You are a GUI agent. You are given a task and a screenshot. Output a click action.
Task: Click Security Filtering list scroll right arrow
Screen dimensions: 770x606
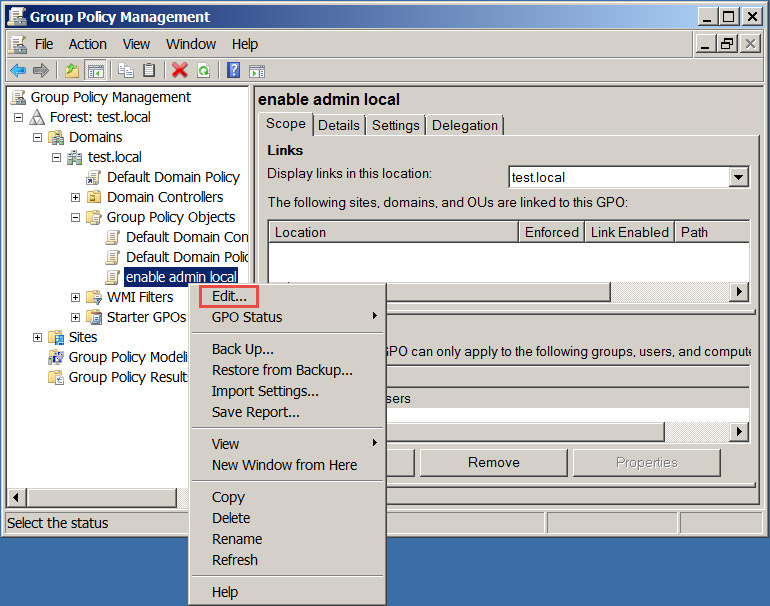coord(739,432)
